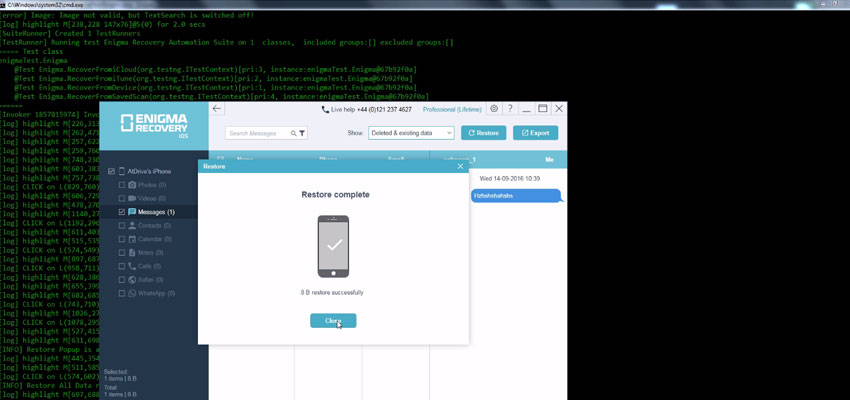Select the Safari compass icon
850x400 pixels.
pyautogui.click(x=132, y=280)
